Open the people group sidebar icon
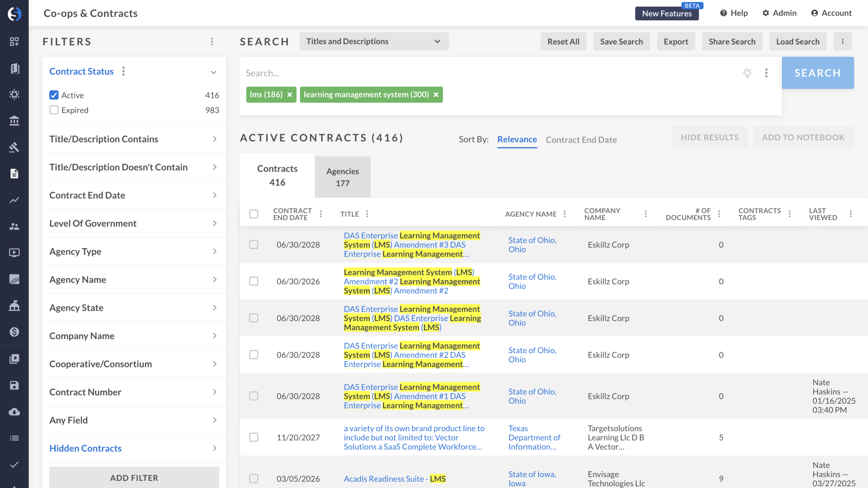 14,226
